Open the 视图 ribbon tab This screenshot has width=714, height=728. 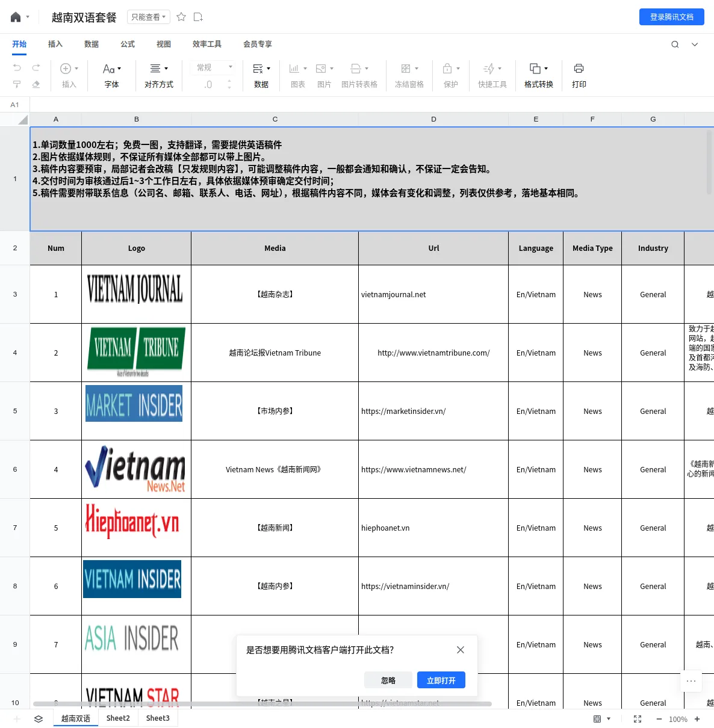(x=164, y=44)
